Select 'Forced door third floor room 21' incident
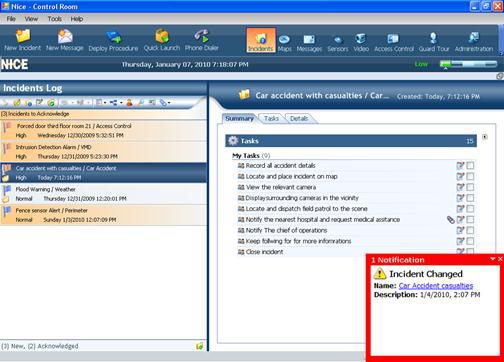This screenshot has width=504, height=362. click(x=103, y=131)
